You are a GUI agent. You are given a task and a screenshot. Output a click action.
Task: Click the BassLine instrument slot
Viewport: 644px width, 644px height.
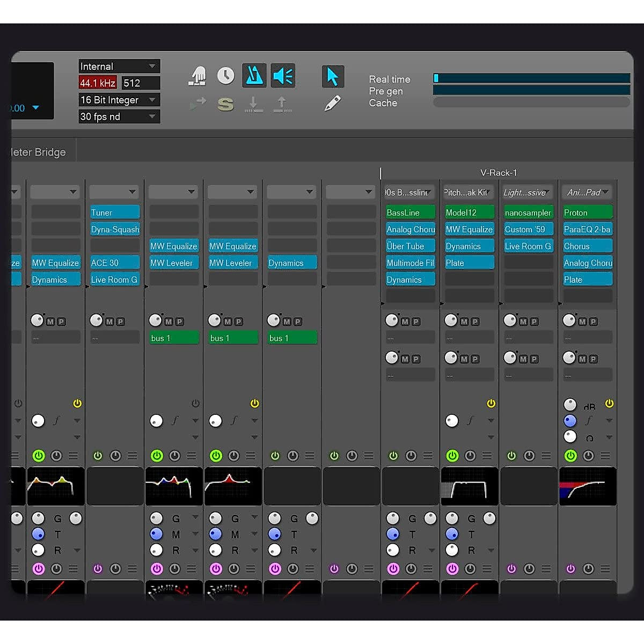pos(410,212)
